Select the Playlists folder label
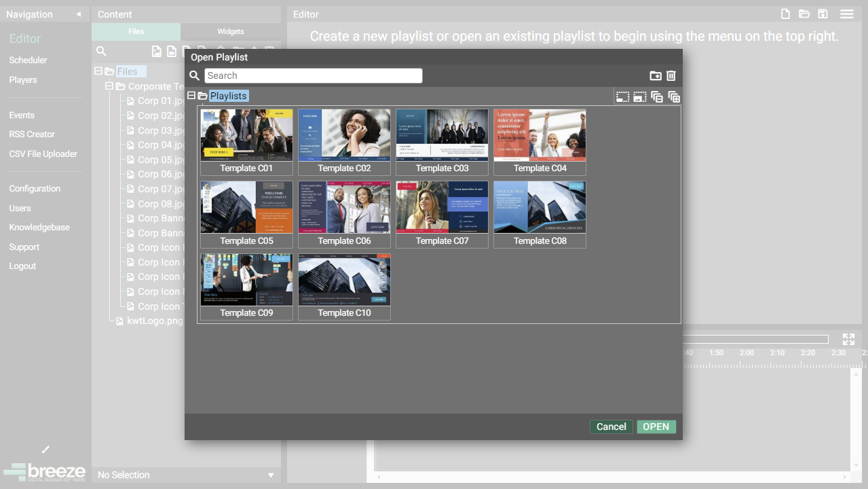Image resolution: width=868 pixels, height=489 pixels. tap(229, 96)
